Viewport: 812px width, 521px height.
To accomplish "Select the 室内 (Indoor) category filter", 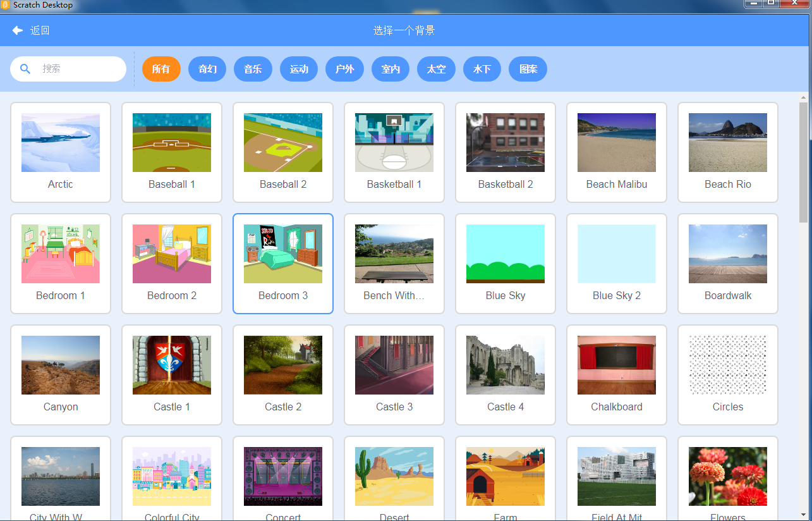I will [390, 69].
